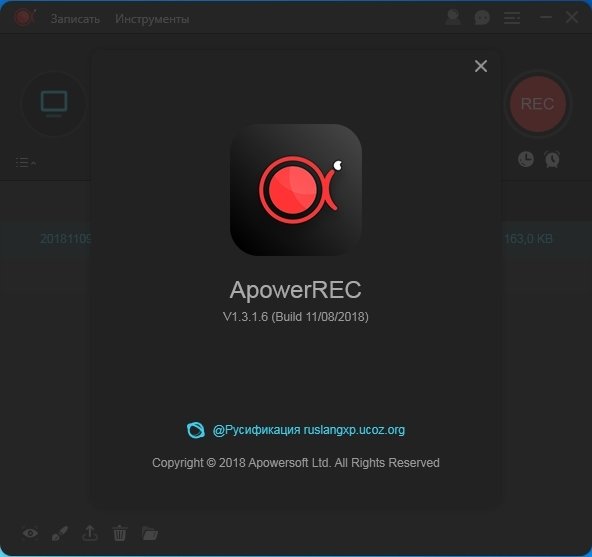Image resolution: width=592 pixels, height=557 pixels.
Task: Open the output folder icon
Action: [150, 533]
